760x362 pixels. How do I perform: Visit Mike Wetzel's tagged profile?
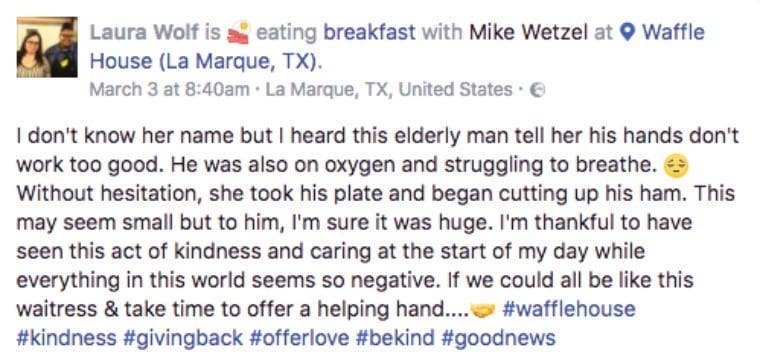click(528, 32)
